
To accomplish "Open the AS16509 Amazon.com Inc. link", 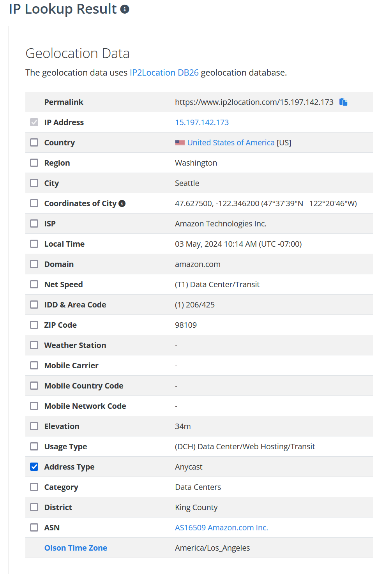I will [x=221, y=528].
